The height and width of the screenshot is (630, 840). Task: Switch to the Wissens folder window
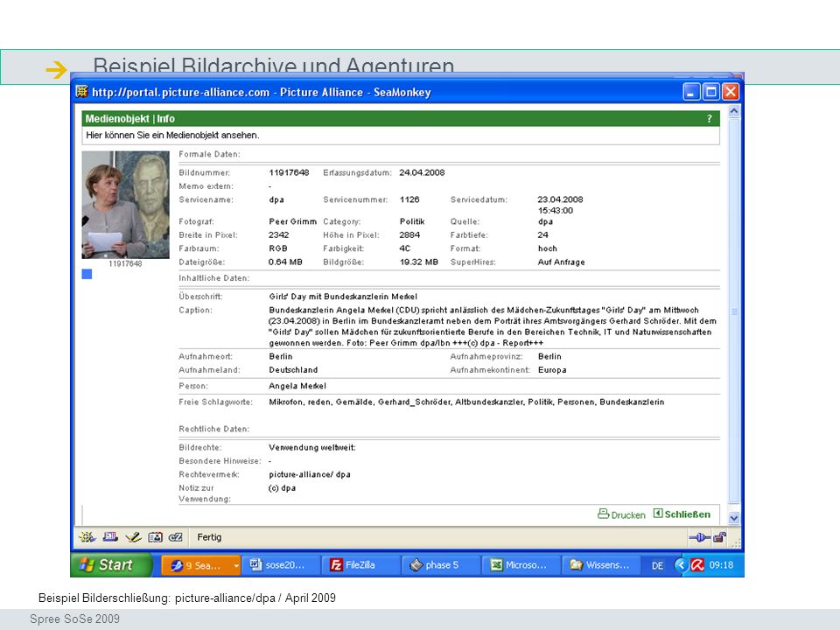tap(600, 565)
